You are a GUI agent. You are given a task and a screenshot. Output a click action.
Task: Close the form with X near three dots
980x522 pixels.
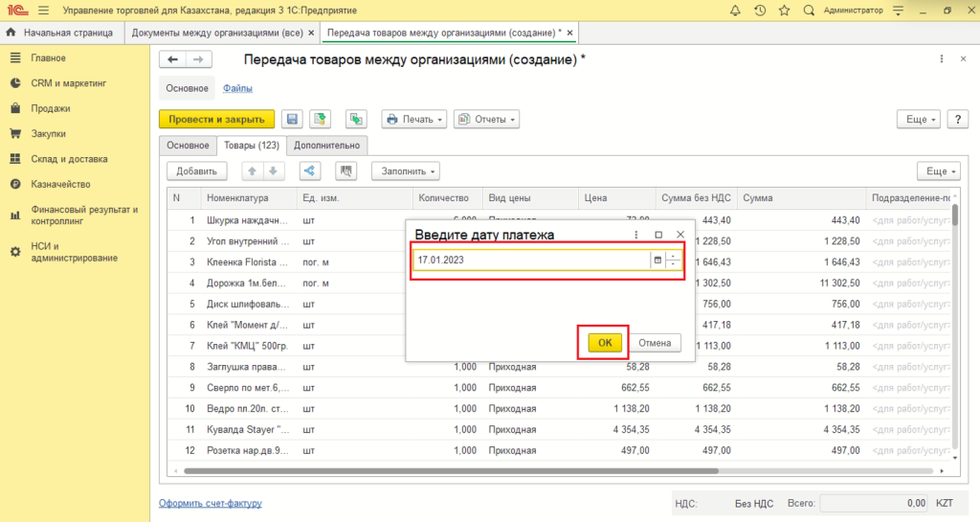(963, 58)
